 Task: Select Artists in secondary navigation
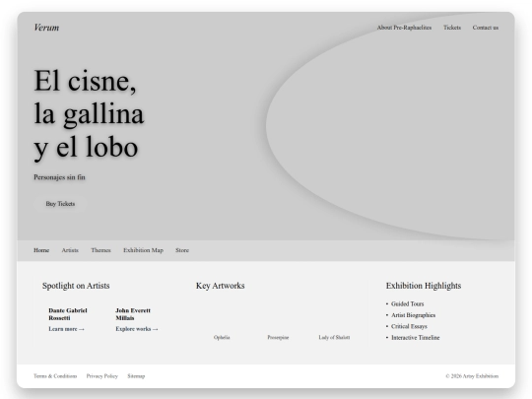[x=70, y=250]
